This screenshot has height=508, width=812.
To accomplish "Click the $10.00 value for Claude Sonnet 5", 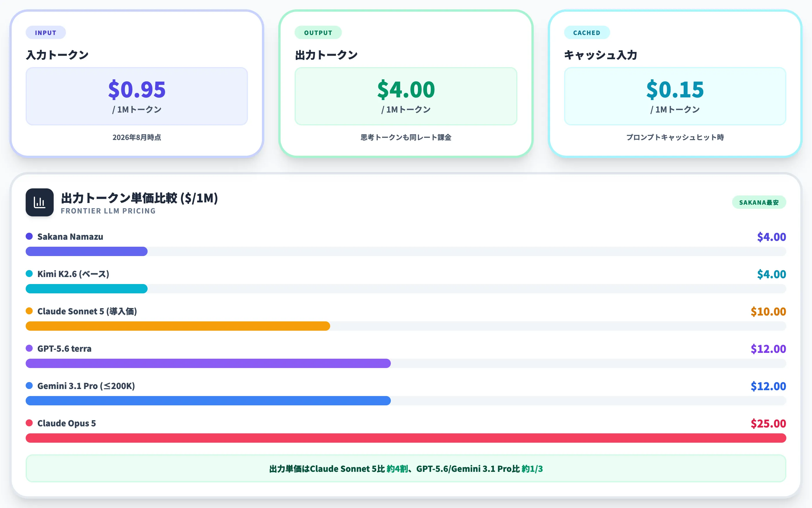I will 768,311.
